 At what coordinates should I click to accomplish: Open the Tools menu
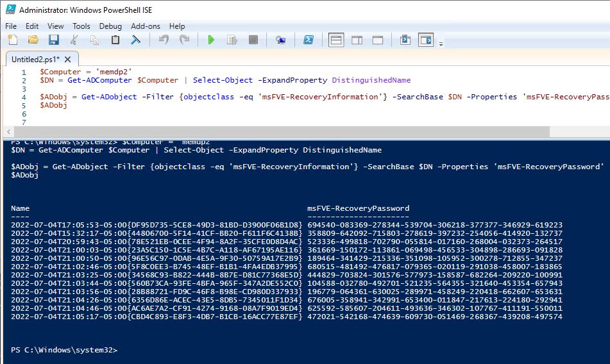coord(81,26)
